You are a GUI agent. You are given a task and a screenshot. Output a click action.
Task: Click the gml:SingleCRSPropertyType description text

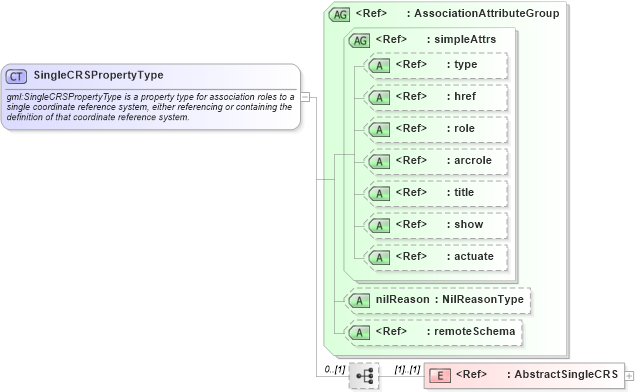point(150,107)
